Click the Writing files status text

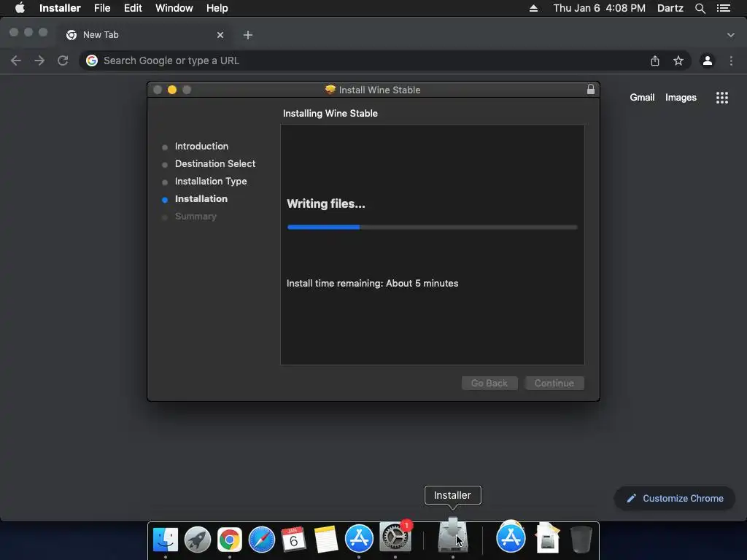tap(326, 204)
